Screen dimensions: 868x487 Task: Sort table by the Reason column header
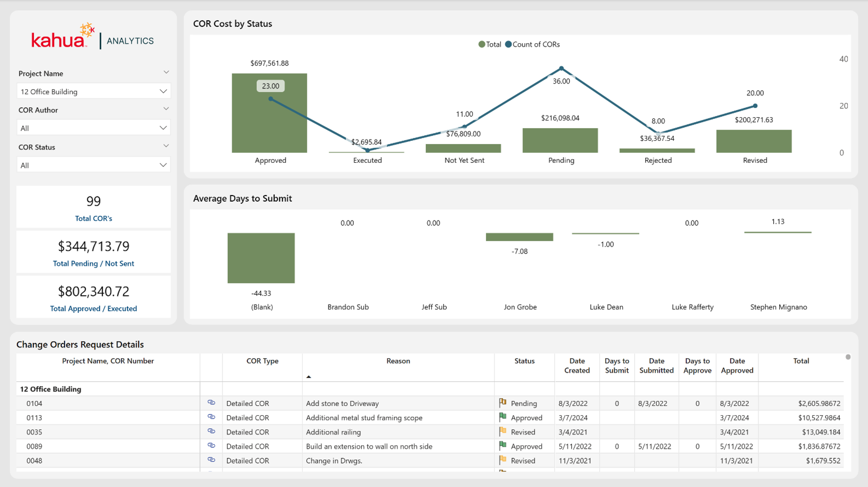click(398, 361)
